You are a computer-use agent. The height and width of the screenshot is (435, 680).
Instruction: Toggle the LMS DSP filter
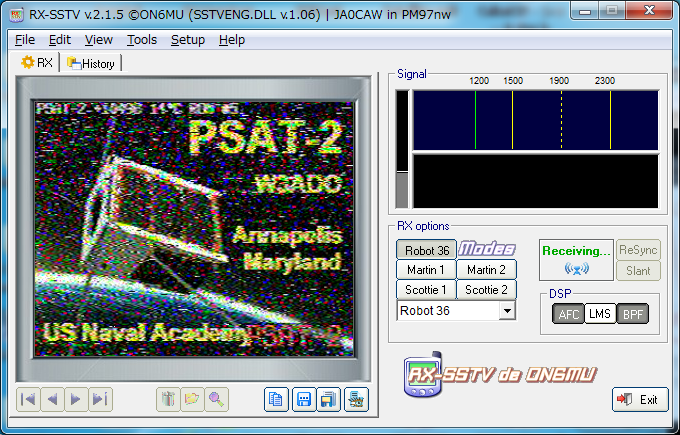(x=600, y=314)
